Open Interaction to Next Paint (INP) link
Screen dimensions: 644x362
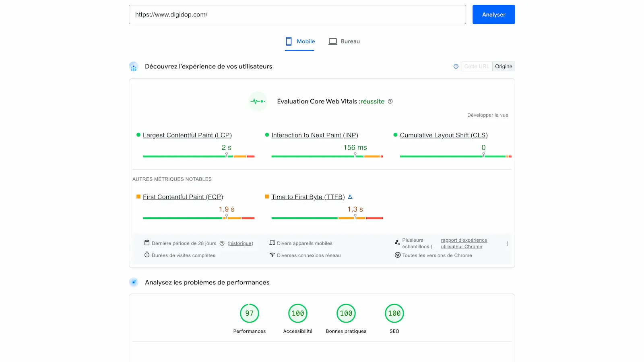315,135
